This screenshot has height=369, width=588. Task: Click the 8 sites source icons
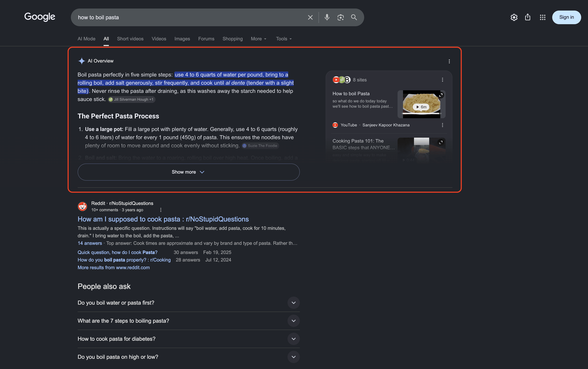pyautogui.click(x=342, y=80)
